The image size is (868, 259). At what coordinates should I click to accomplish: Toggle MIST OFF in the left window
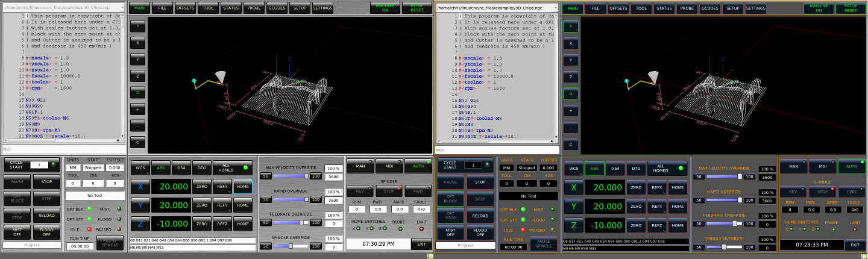[x=17, y=232]
